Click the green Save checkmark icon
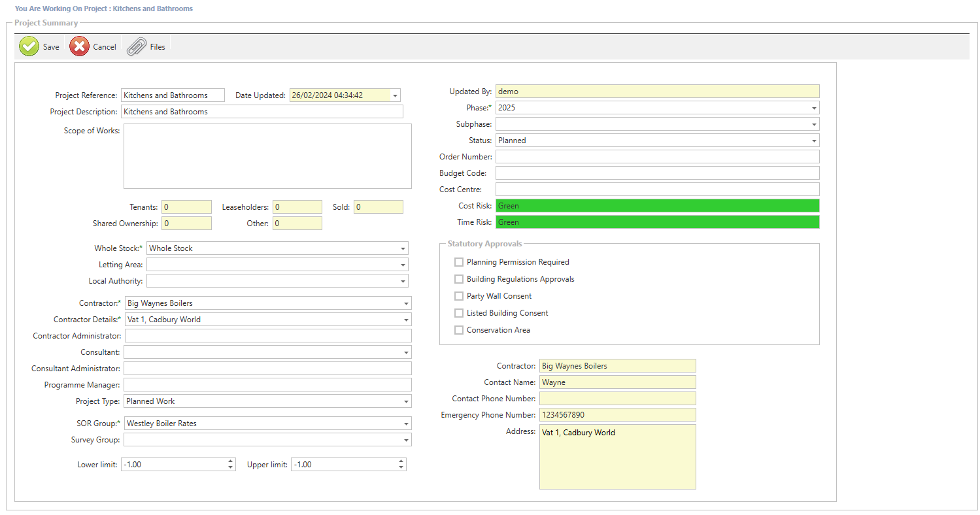The height and width of the screenshot is (515, 980). point(29,46)
